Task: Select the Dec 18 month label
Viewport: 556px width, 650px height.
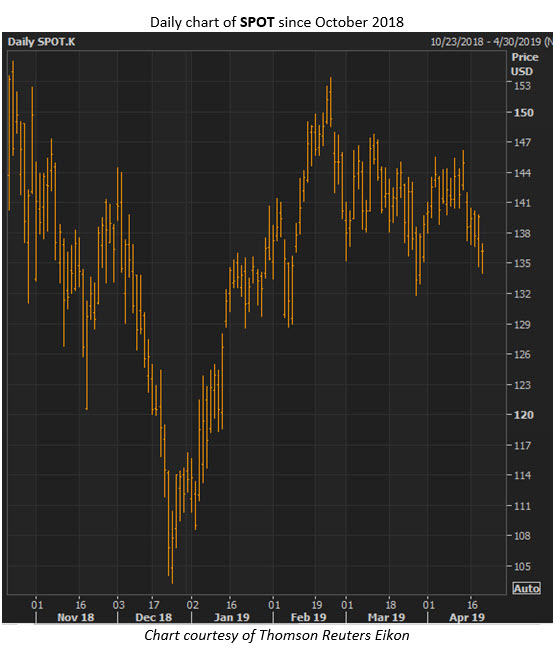Action: (153, 617)
